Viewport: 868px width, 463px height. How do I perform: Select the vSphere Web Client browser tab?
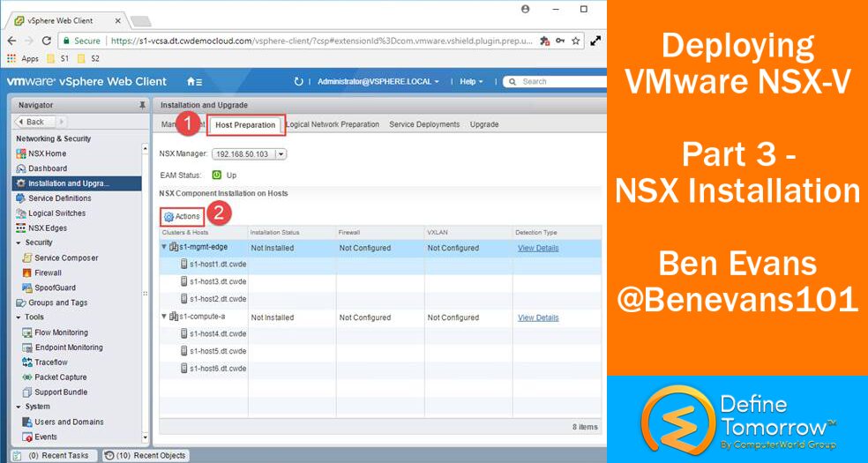coord(67,21)
